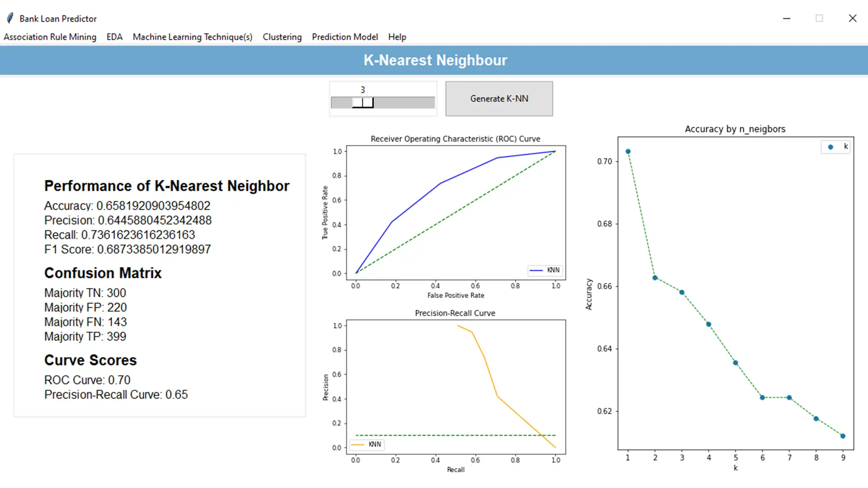The image size is (868, 488).
Task: Click the Precision-Recall Curve: 0.65 score
Action: coord(116,394)
